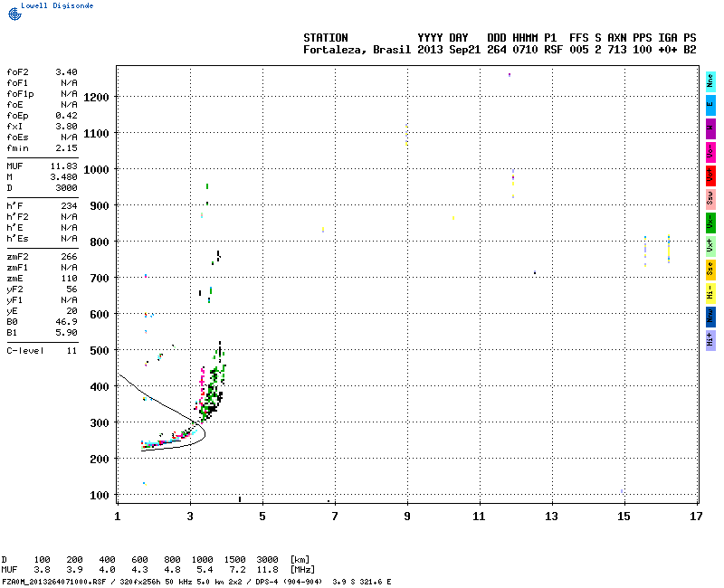The image size is (724, 588).
Task: Select the B1 value 5.90
Action: click(x=66, y=333)
